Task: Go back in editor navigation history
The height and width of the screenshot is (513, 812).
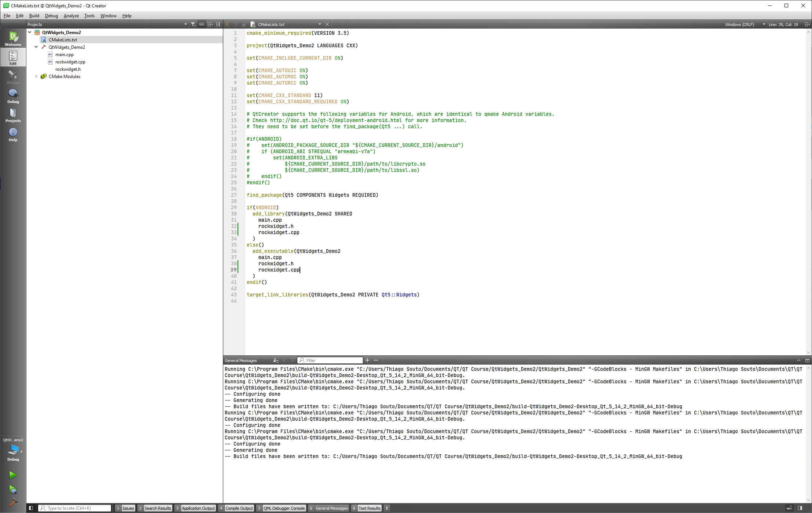Action: point(228,25)
